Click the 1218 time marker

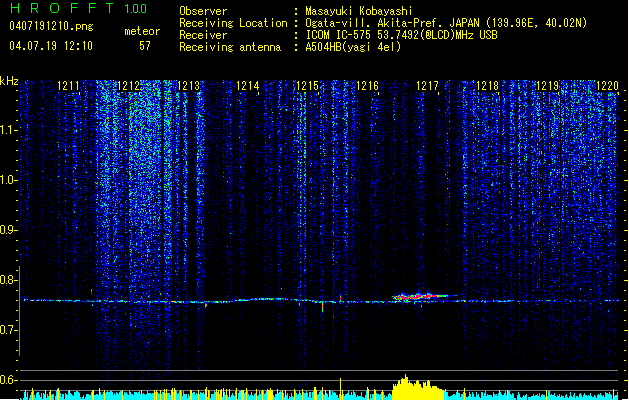487,86
